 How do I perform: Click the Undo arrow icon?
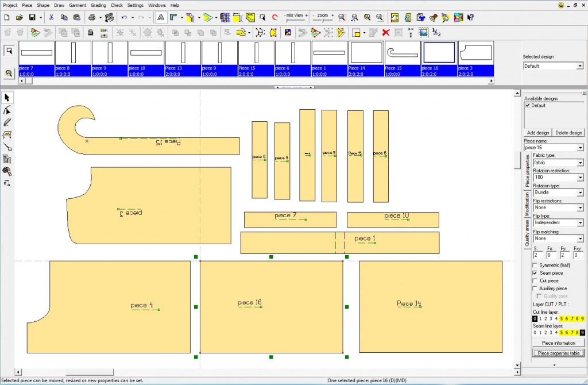(123, 18)
